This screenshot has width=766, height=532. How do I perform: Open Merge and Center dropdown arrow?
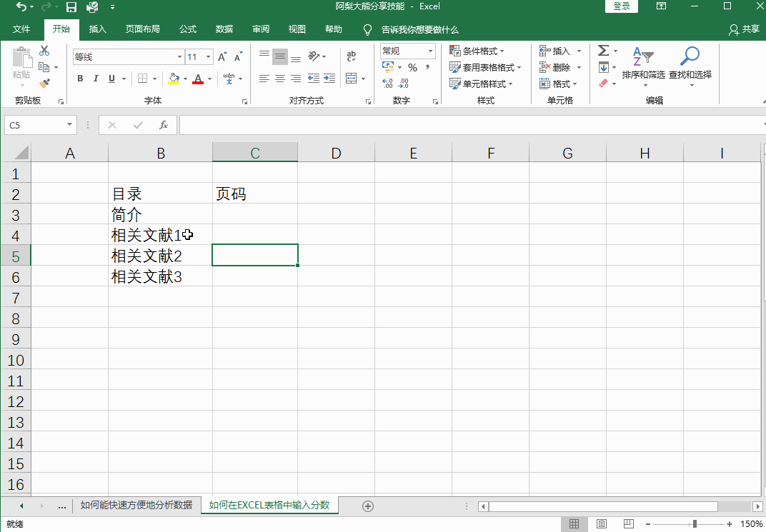[364, 79]
